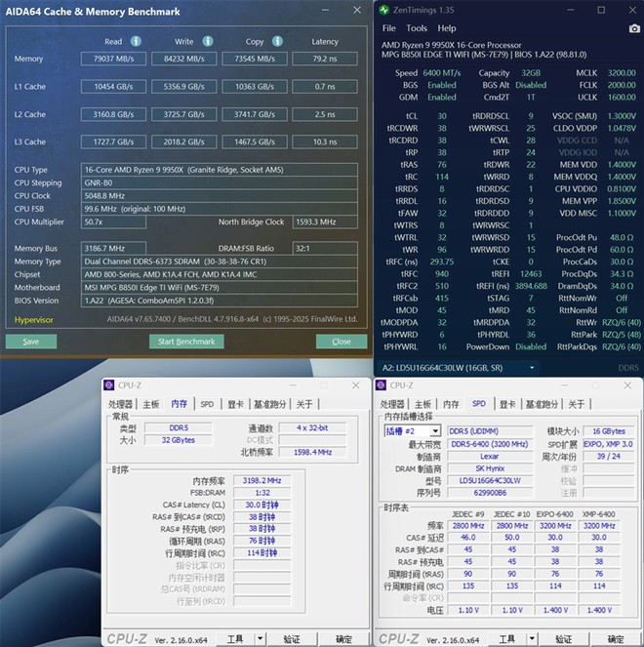Click the info icon beside Read
The height and width of the screenshot is (647, 644).
point(136,42)
